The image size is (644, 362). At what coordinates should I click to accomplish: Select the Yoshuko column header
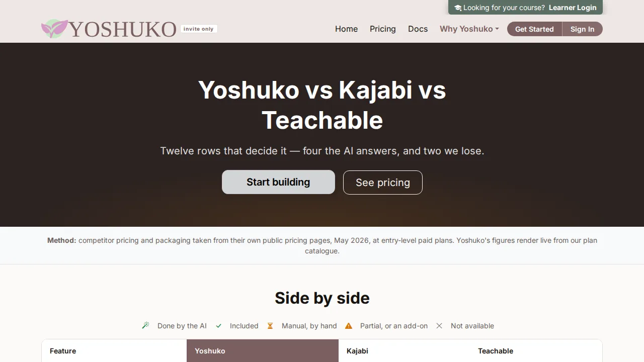(x=263, y=351)
